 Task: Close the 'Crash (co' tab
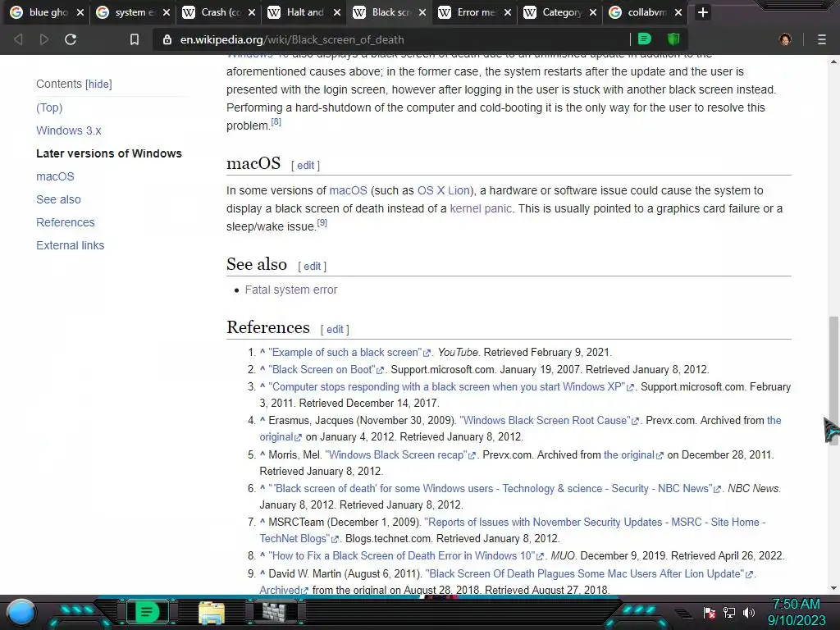252,12
